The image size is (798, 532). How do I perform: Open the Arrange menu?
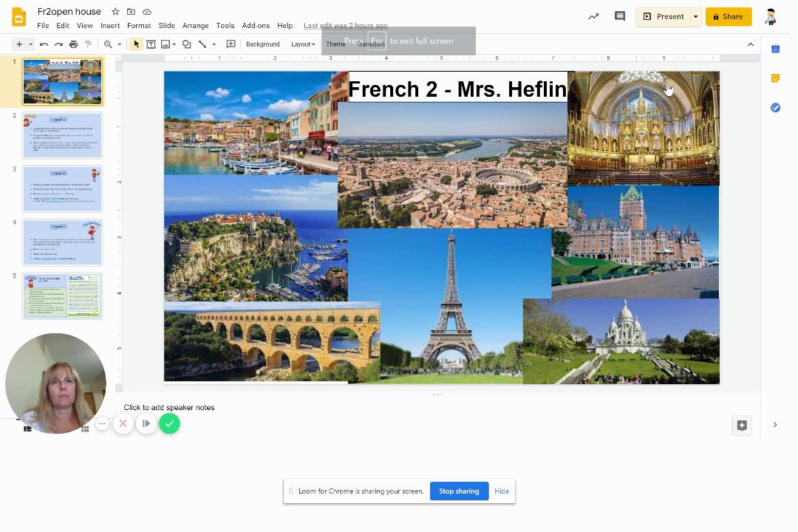click(195, 25)
